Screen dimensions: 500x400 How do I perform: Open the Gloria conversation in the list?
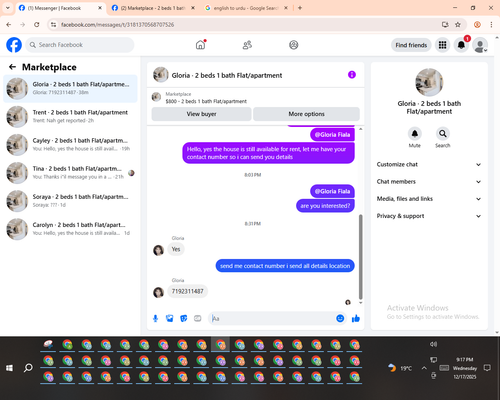[x=70, y=89]
